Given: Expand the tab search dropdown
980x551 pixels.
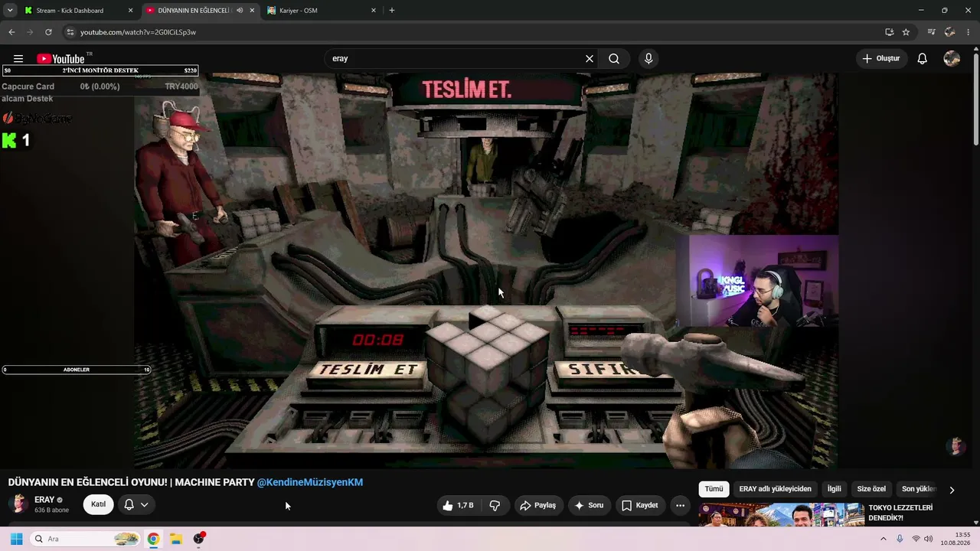Looking at the screenshot, I should pyautogui.click(x=10, y=10).
